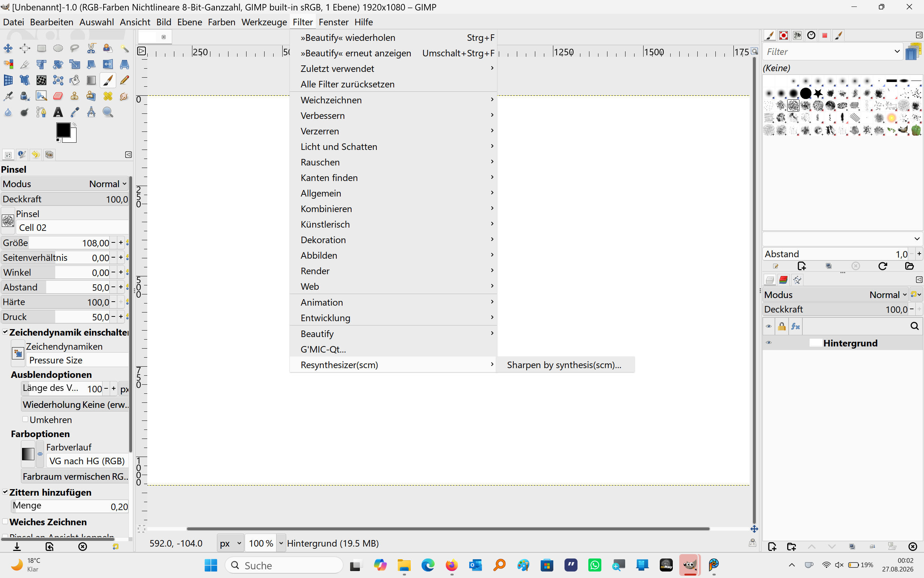Choose Alle Filter zurücksetzen
This screenshot has width=924, height=578.
(x=393, y=84)
